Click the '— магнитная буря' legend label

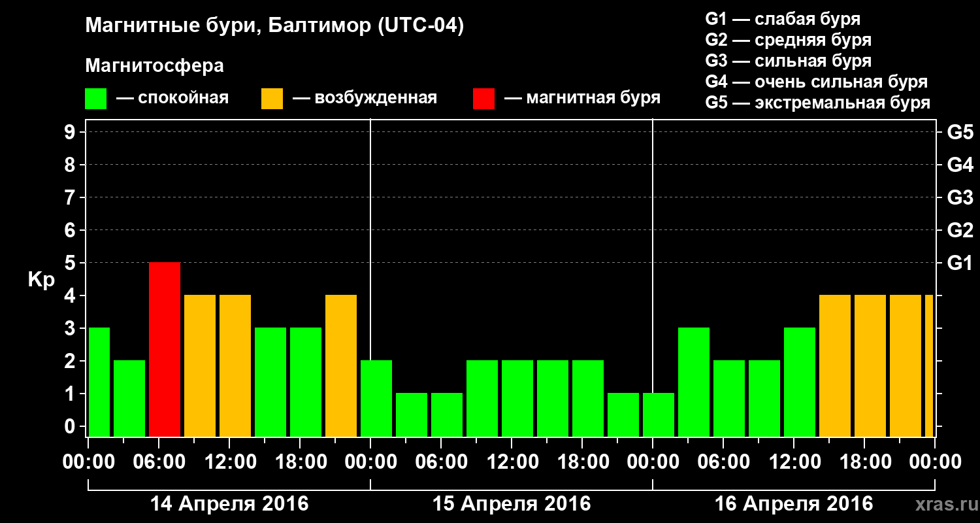pos(583,99)
